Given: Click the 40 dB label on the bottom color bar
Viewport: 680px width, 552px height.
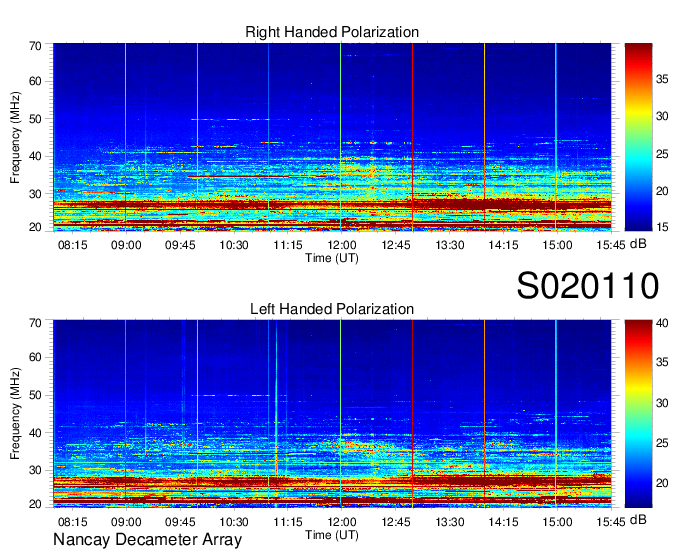Looking at the screenshot, I should coord(662,323).
